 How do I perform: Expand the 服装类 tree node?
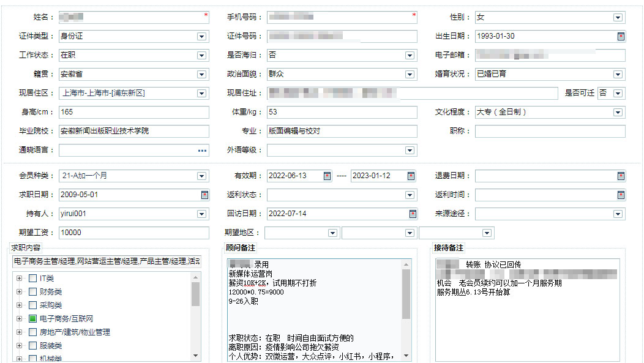(20, 346)
